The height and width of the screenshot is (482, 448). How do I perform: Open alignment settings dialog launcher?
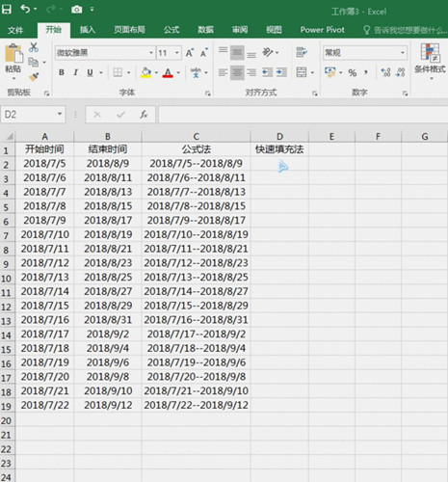[x=315, y=94]
